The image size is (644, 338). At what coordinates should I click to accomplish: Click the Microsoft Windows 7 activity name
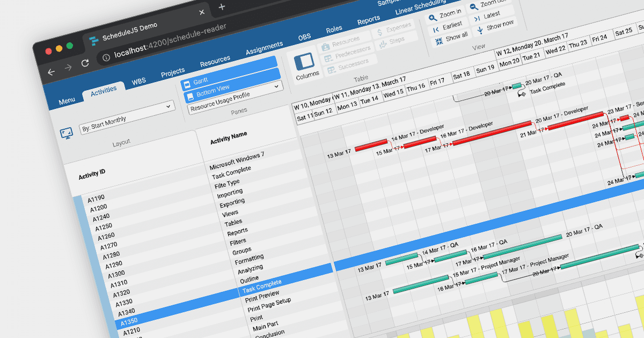point(237,161)
